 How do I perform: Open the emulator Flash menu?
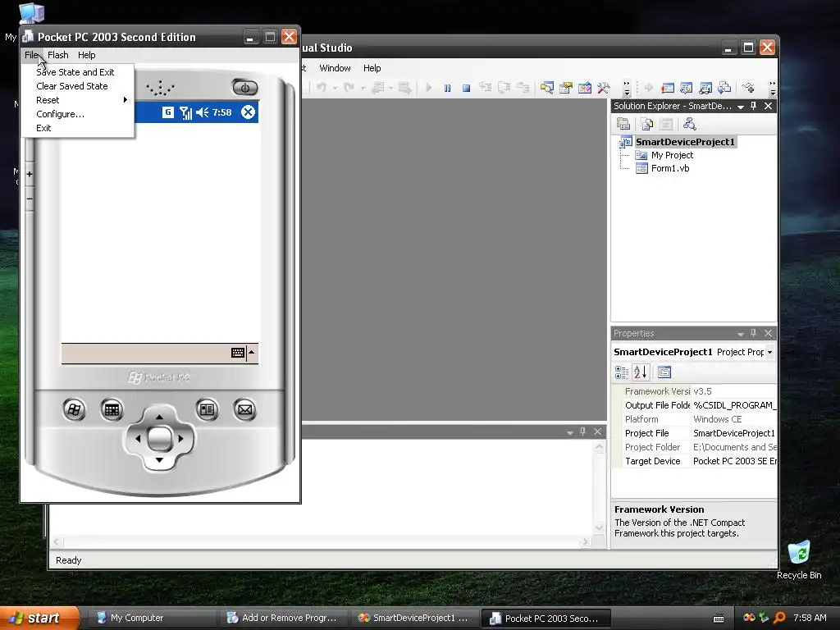pyautogui.click(x=58, y=55)
